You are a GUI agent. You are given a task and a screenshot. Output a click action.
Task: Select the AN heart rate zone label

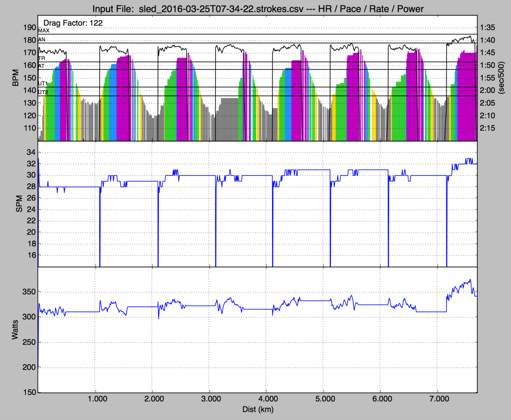[x=42, y=39]
